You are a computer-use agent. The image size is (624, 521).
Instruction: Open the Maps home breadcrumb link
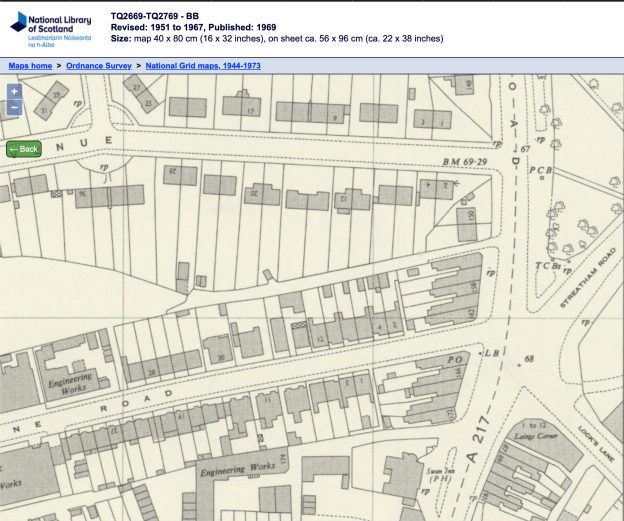pyautogui.click(x=30, y=65)
